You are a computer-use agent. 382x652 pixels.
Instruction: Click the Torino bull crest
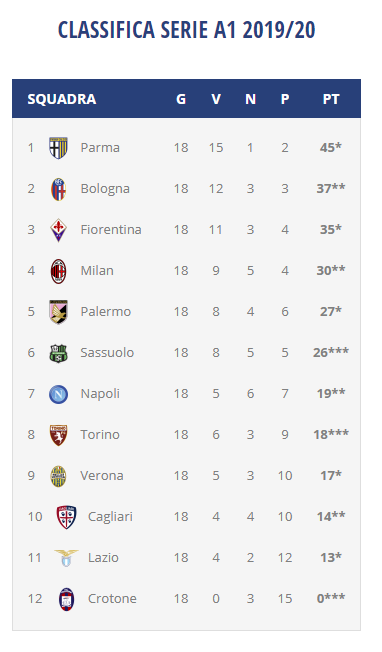pos(58,435)
